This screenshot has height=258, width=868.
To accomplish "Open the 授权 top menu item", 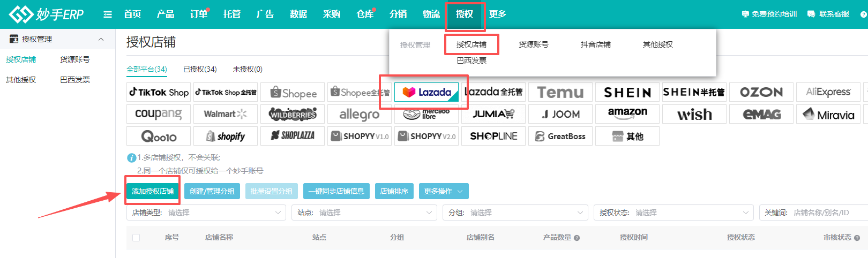I will coord(465,14).
